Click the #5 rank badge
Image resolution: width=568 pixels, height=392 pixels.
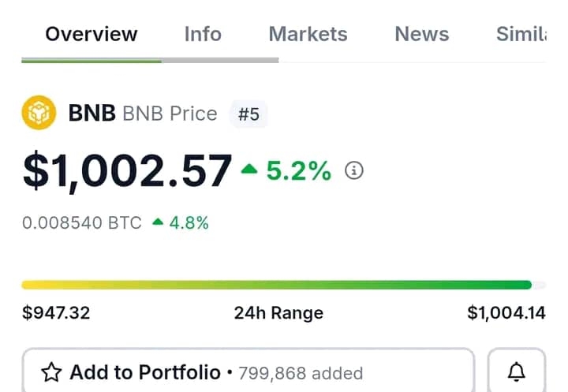pyautogui.click(x=248, y=114)
